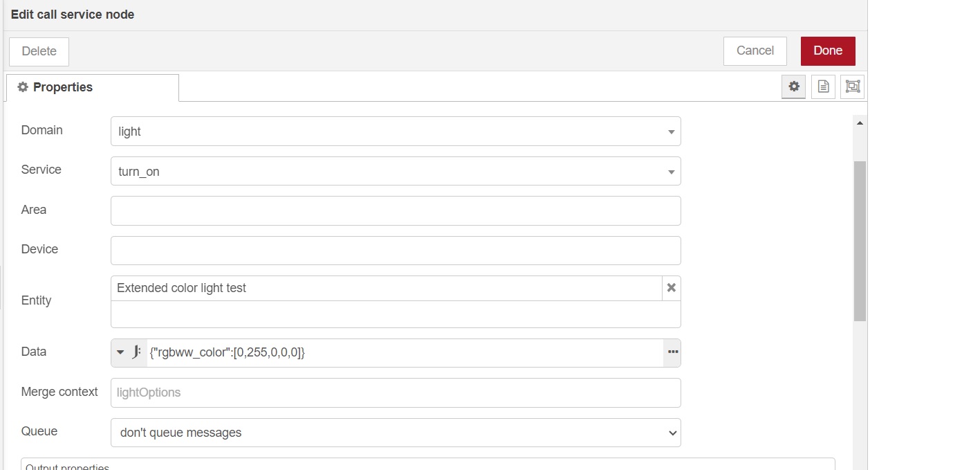The width and height of the screenshot is (980, 470).
Task: Click the Merge context lightOptions field
Action: tap(395, 392)
